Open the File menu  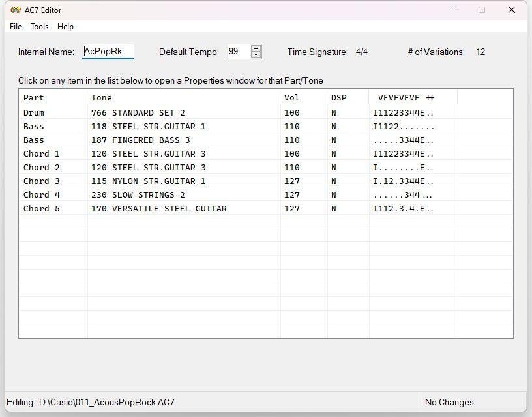tap(16, 27)
